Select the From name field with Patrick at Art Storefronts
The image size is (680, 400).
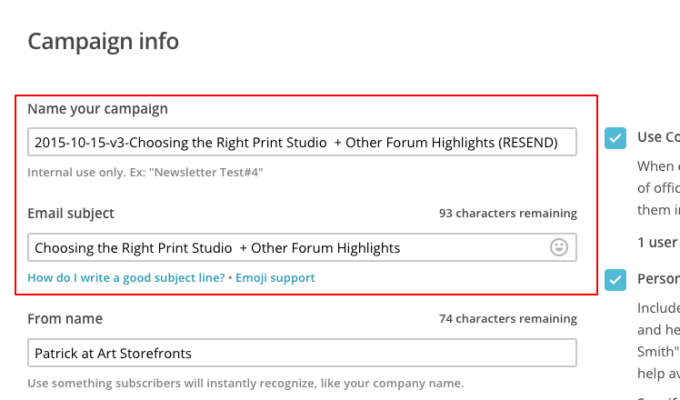tap(302, 353)
